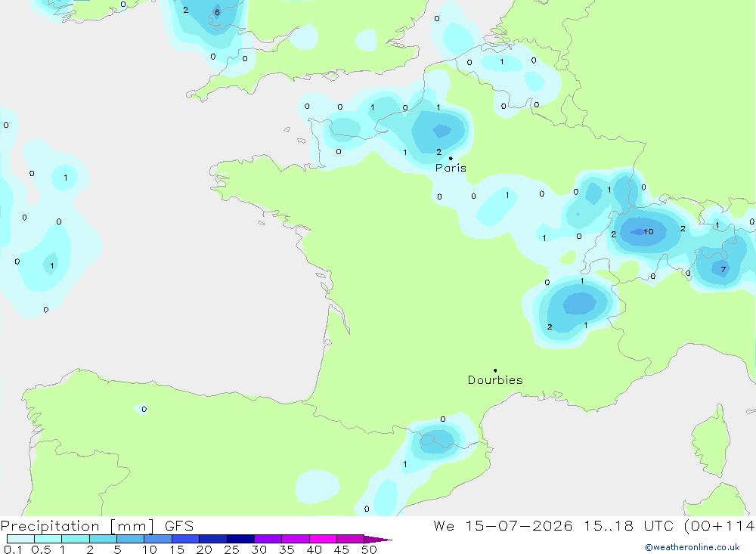Pick the 30–35 mm purple legend swatch

click(x=268, y=539)
